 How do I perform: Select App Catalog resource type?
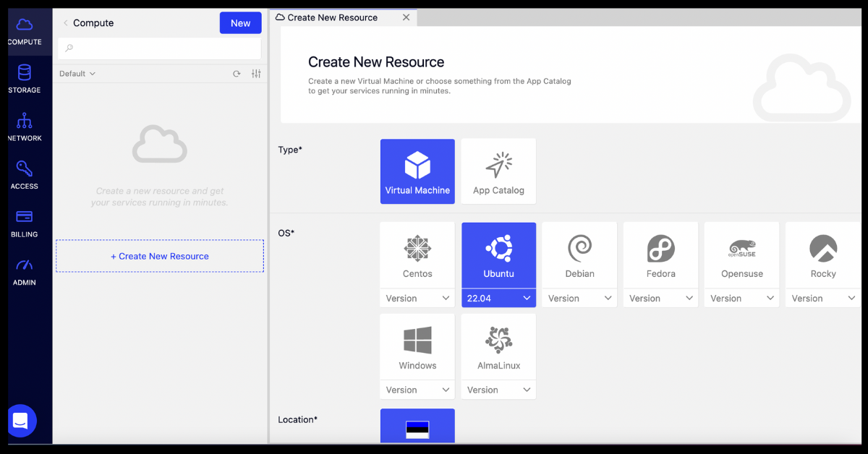[498, 171]
